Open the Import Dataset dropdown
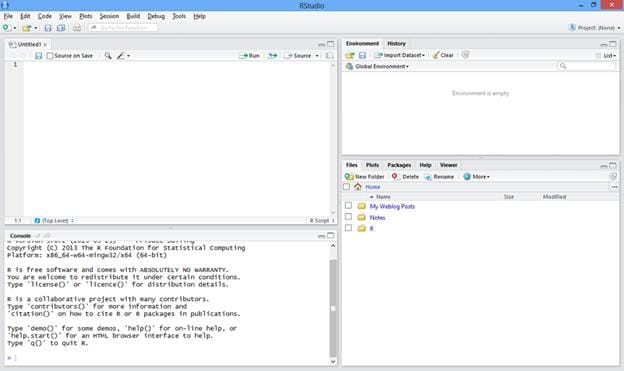 pyautogui.click(x=400, y=55)
